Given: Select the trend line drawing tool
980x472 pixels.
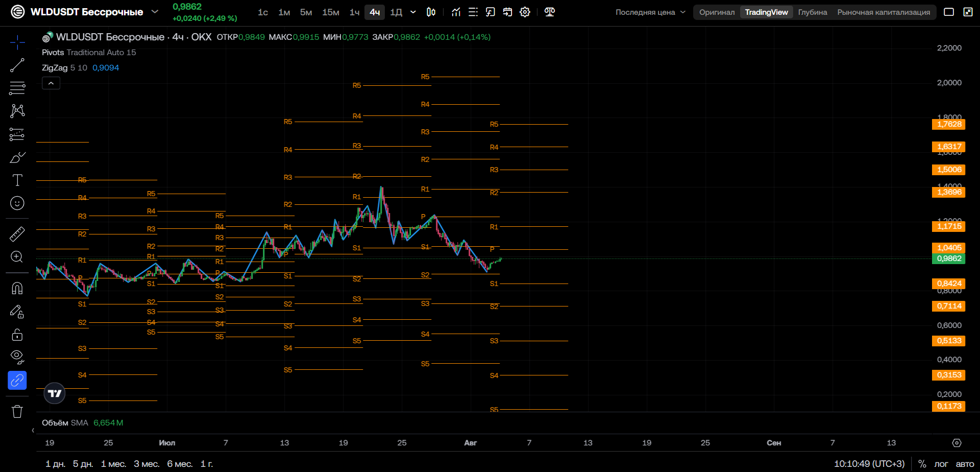Looking at the screenshot, I should point(17,65).
